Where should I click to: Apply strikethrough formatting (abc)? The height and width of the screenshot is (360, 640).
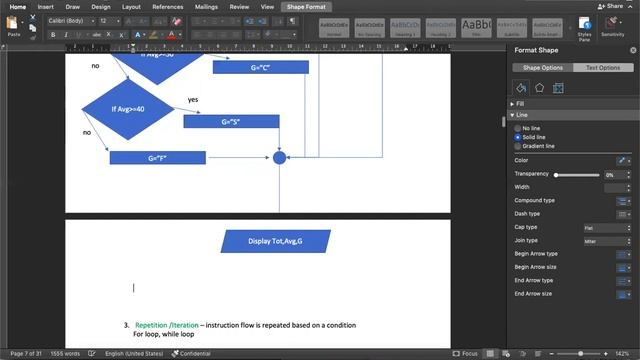pos(97,35)
